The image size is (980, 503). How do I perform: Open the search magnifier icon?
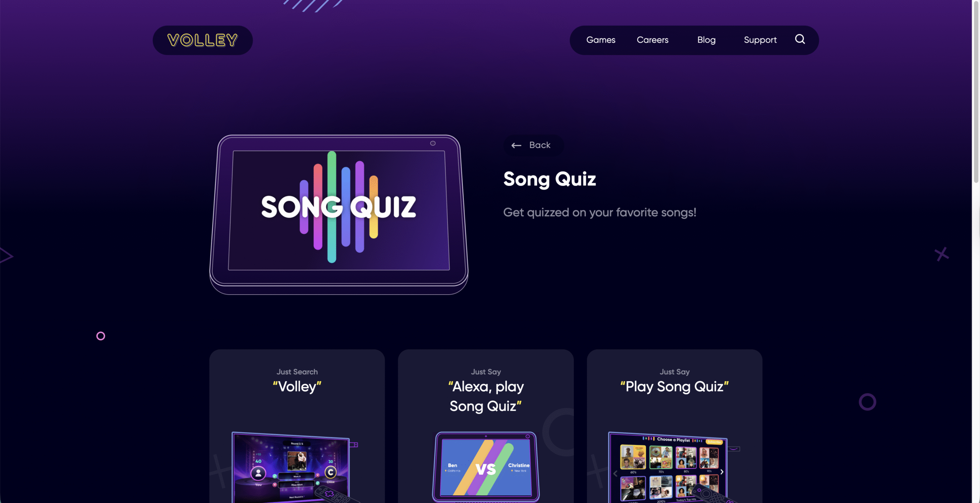point(800,39)
